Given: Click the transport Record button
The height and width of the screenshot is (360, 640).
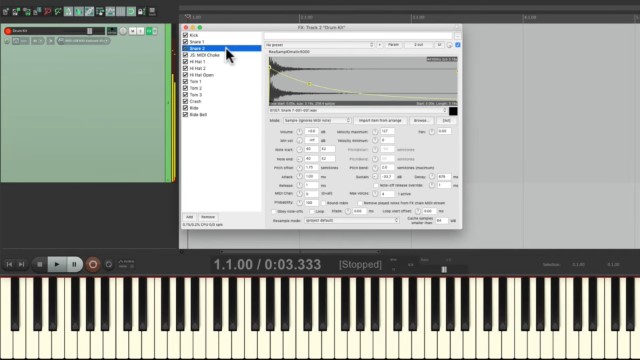Looking at the screenshot, I should [x=93, y=264].
